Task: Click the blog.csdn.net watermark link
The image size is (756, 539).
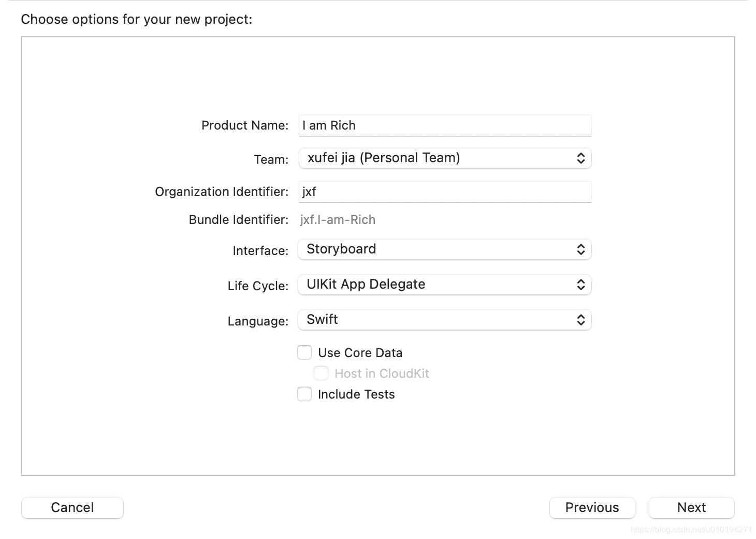Action: [x=691, y=529]
